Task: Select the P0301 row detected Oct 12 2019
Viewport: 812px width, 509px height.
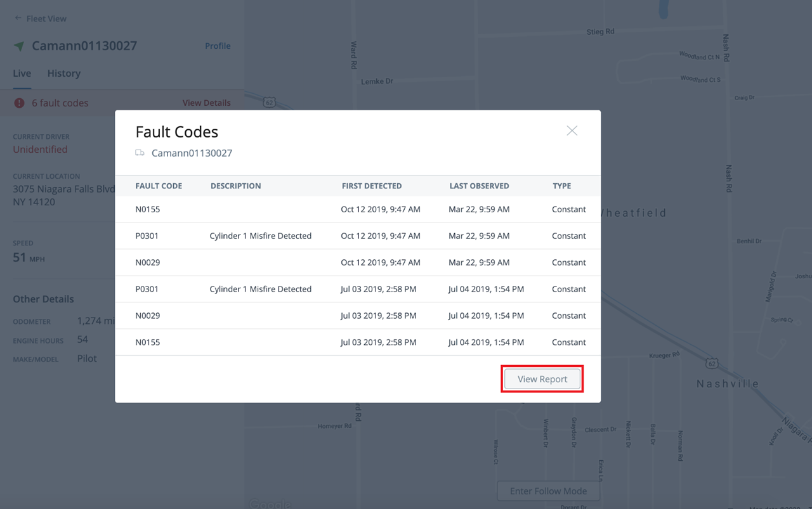Action: [x=357, y=236]
